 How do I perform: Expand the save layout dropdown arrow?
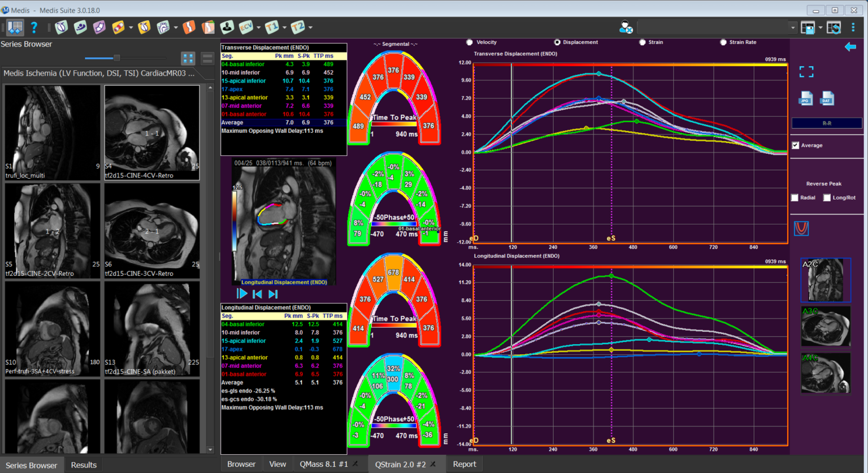[x=820, y=27]
